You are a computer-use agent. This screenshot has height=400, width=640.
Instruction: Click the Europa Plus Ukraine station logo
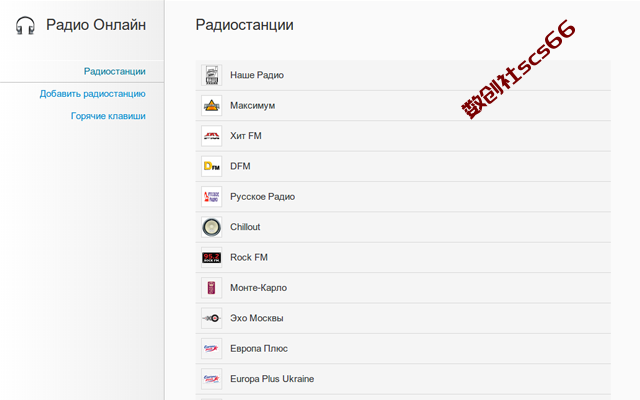211,379
